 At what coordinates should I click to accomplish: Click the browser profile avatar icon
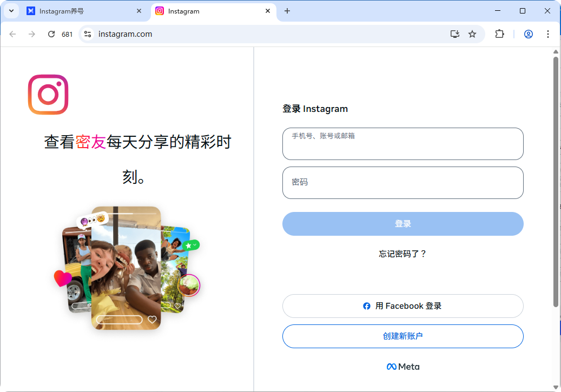tap(528, 34)
